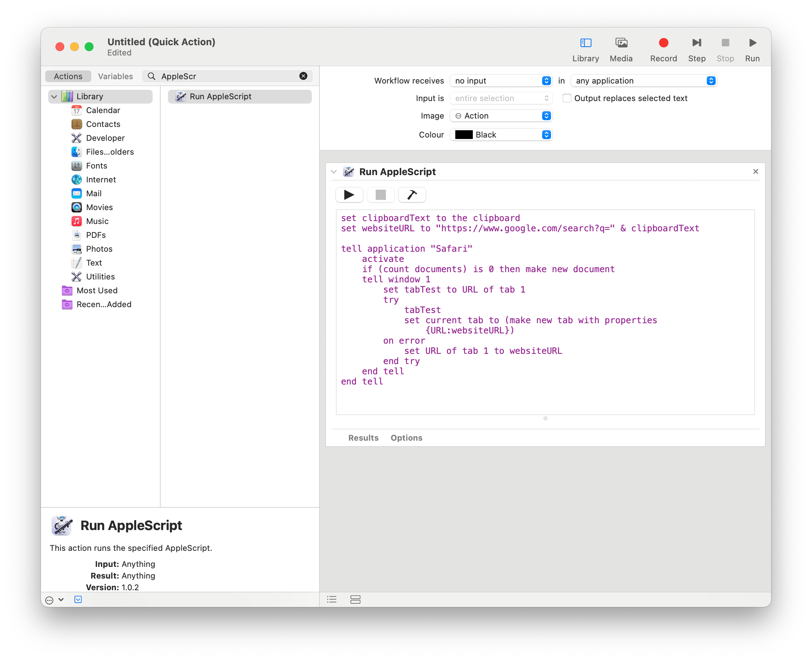This screenshot has width=812, height=661.
Task: Show the Results section
Action: click(363, 437)
